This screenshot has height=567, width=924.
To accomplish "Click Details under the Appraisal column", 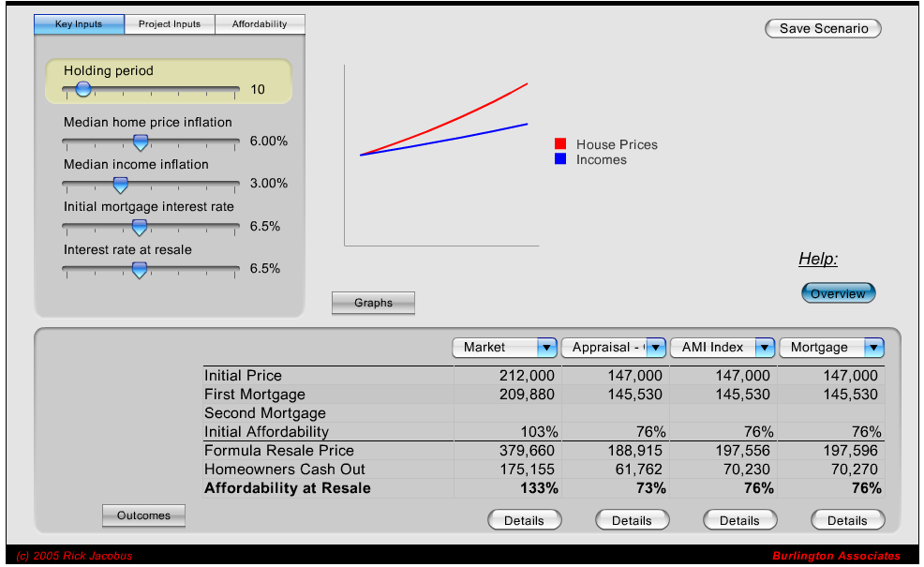I will (x=632, y=520).
